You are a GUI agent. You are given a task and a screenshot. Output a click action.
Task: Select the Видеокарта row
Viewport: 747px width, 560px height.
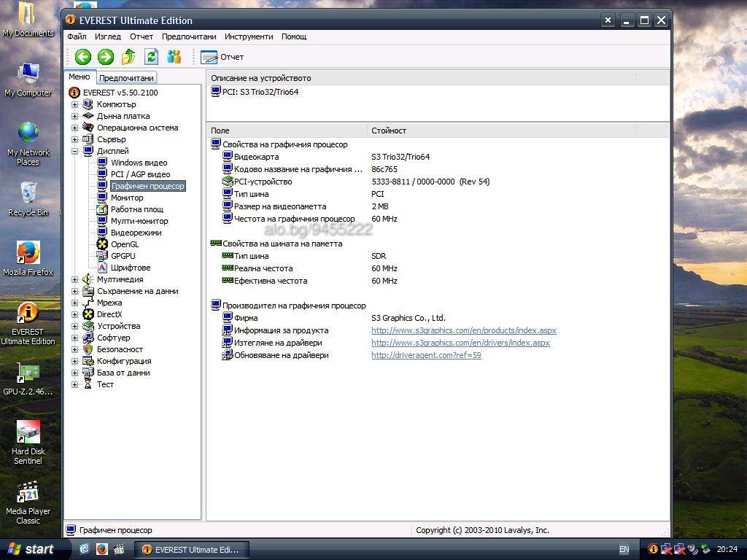256,157
